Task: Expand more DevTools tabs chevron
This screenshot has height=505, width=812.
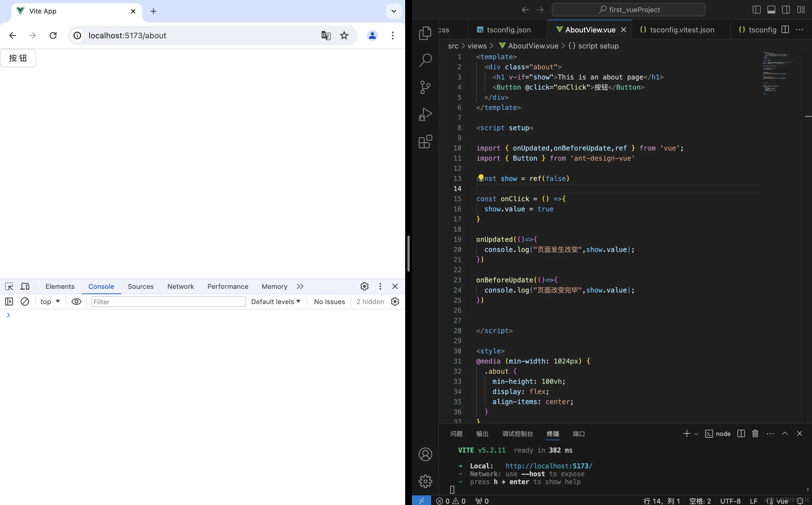Action: [300, 286]
